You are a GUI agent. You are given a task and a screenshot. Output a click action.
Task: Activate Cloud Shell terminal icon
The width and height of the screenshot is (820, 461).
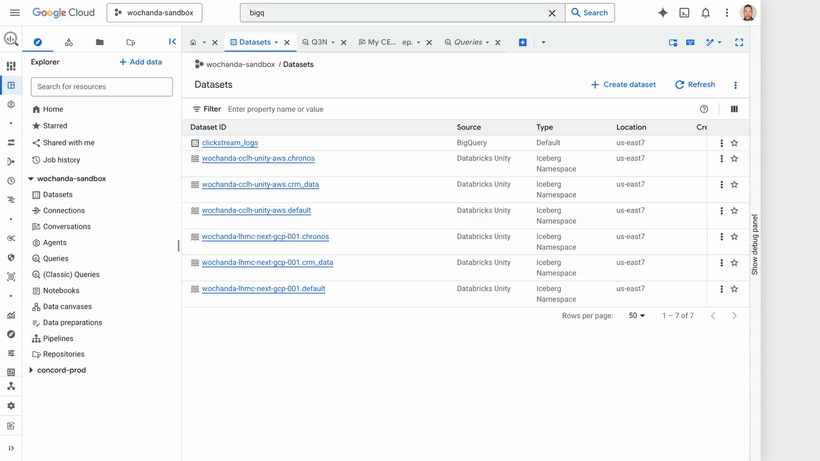pyautogui.click(x=684, y=13)
